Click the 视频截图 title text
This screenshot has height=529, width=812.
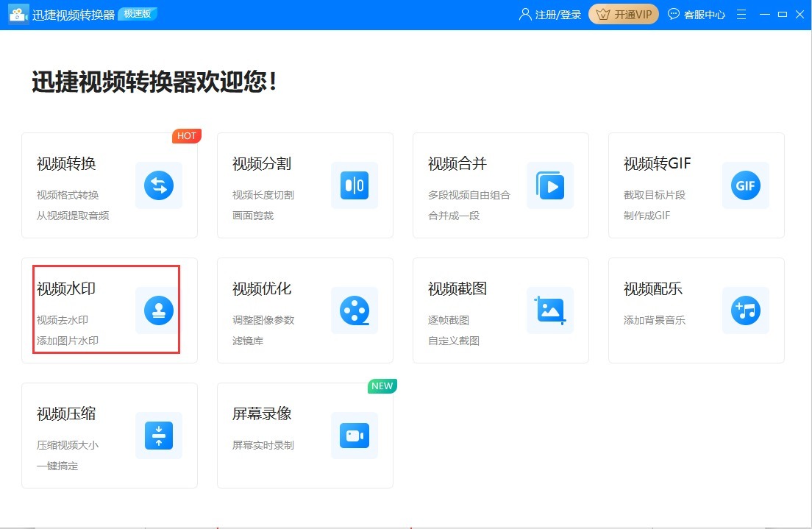click(x=457, y=288)
